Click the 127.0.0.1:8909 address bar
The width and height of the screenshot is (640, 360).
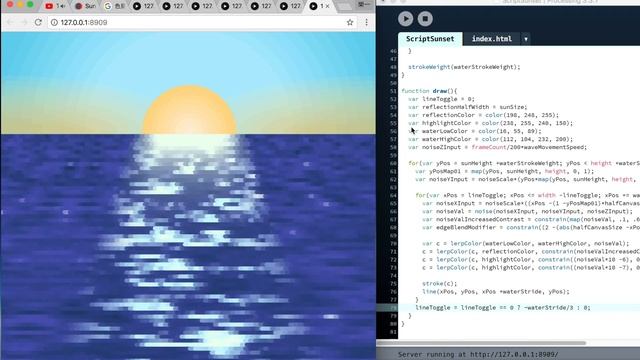tap(202, 22)
